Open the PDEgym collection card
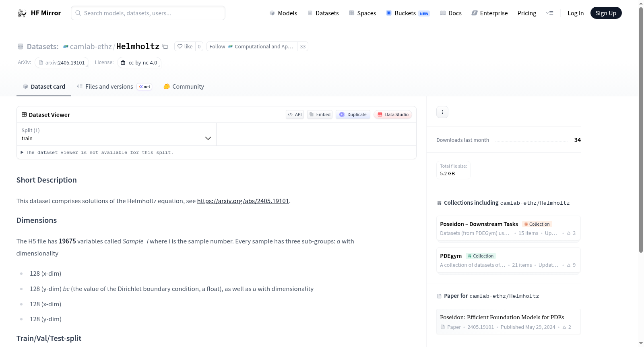 pos(508,260)
